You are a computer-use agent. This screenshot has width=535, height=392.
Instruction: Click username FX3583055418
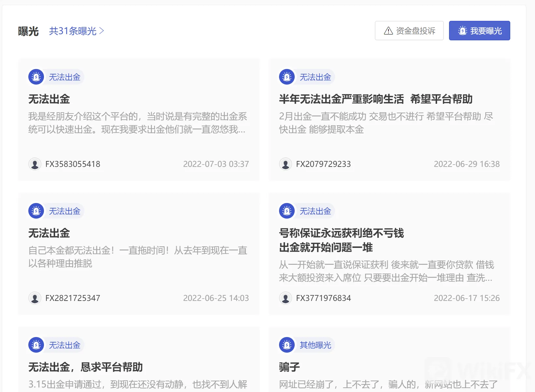tap(73, 164)
